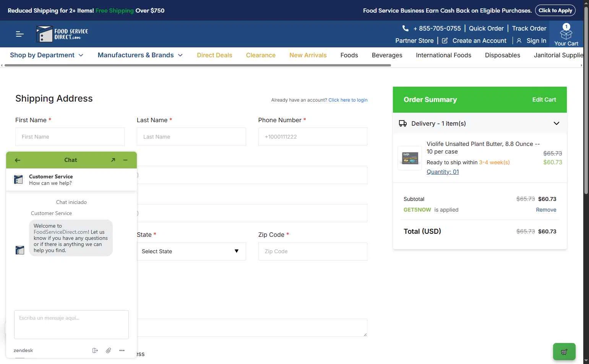Click the Sign In link
The width and height of the screenshot is (589, 364).
tap(536, 40)
